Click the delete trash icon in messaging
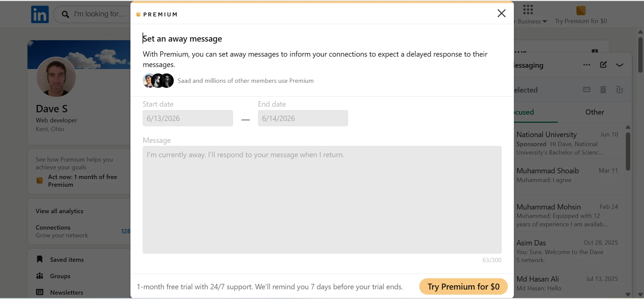The width and height of the screenshot is (644, 299). click(x=603, y=89)
